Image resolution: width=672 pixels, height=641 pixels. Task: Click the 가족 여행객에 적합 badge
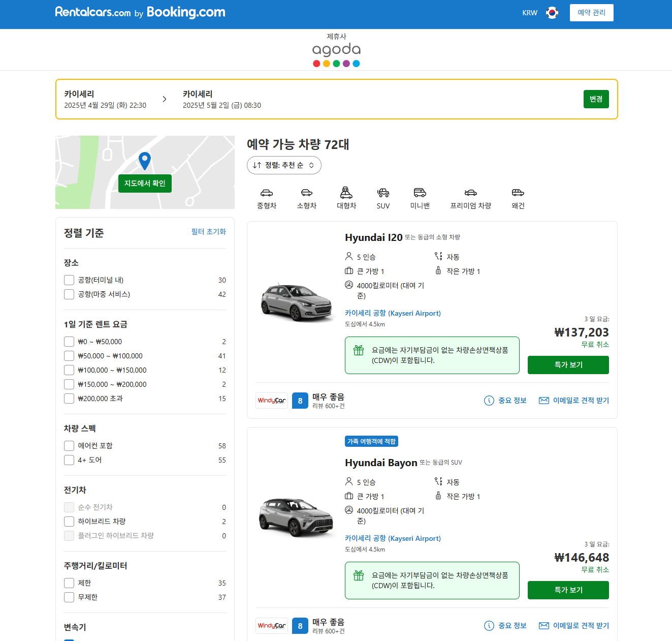[x=371, y=441]
